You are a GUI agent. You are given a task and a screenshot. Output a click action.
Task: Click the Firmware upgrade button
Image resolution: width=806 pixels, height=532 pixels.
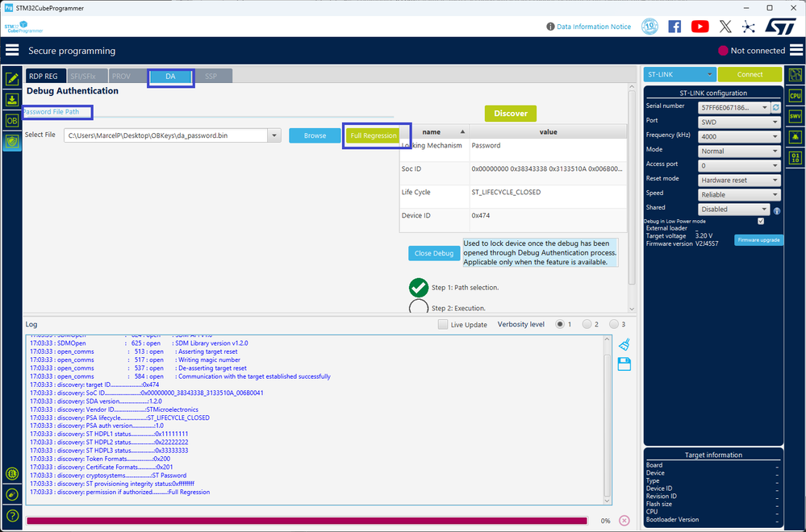pyautogui.click(x=758, y=240)
